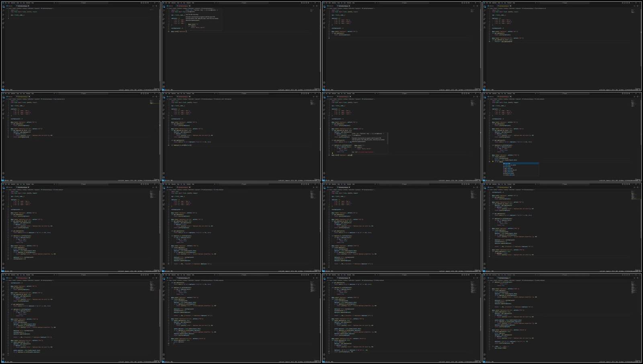Toggle primary side bar in the first, nearly empty frame
The image size is (643, 364).
coord(141,3)
